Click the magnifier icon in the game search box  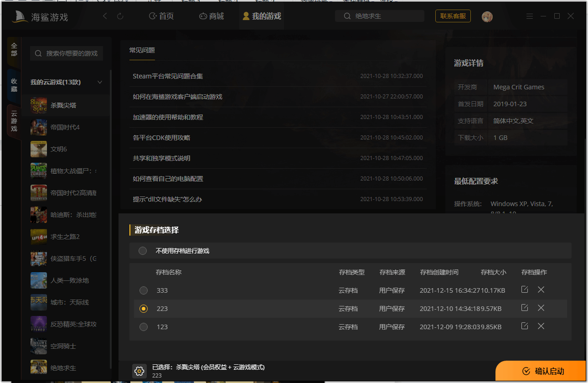38,53
